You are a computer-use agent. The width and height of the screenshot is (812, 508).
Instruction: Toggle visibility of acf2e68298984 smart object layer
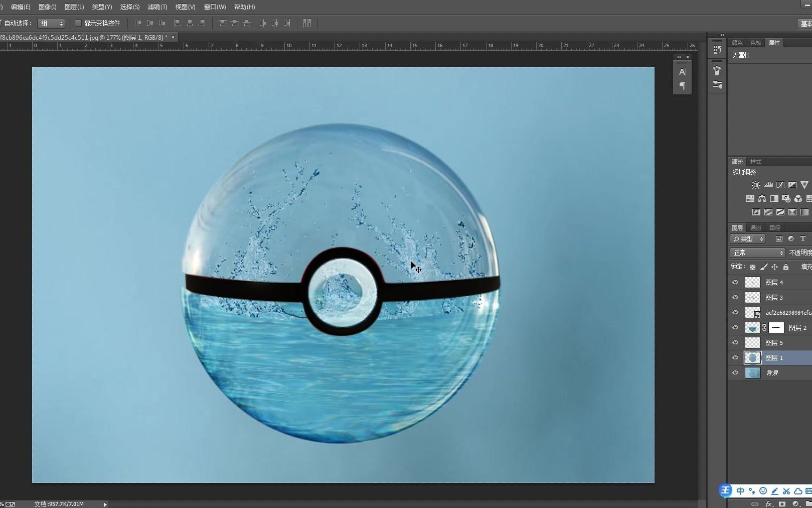[x=735, y=313]
